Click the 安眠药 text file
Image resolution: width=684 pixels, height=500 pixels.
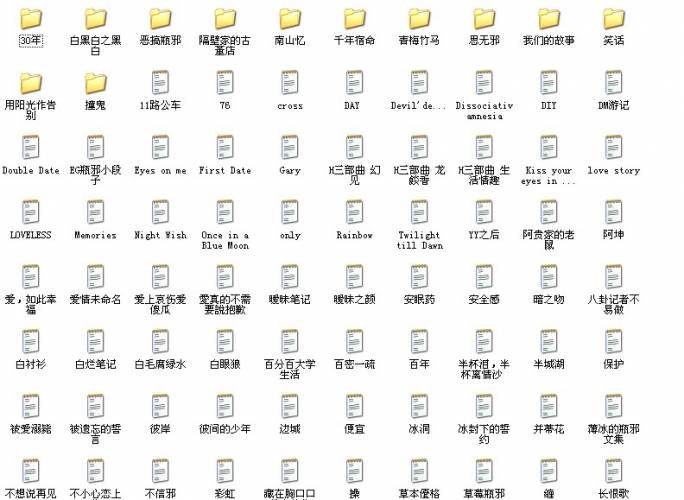click(x=420, y=277)
